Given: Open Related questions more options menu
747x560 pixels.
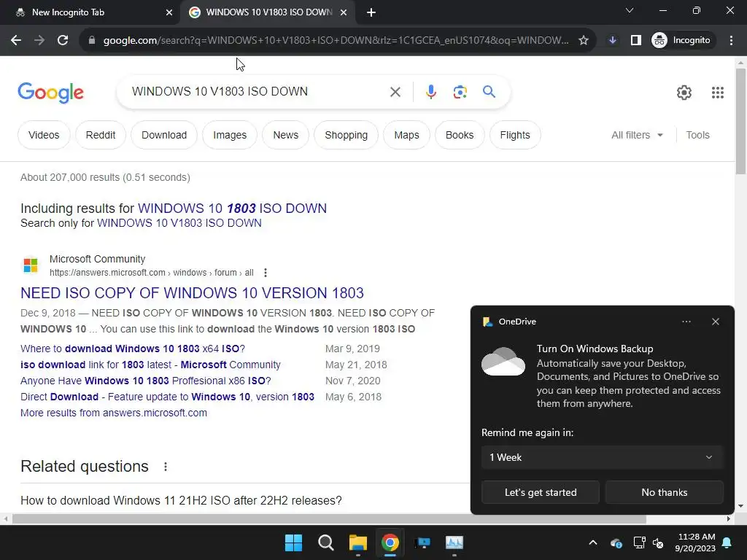Looking at the screenshot, I should click(x=166, y=467).
